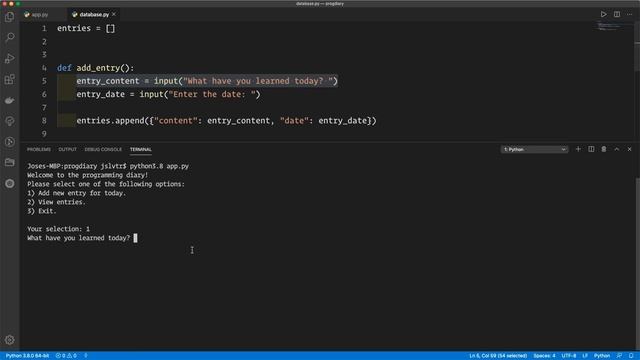Switch to the PROBLEMS panel tab

click(39, 149)
